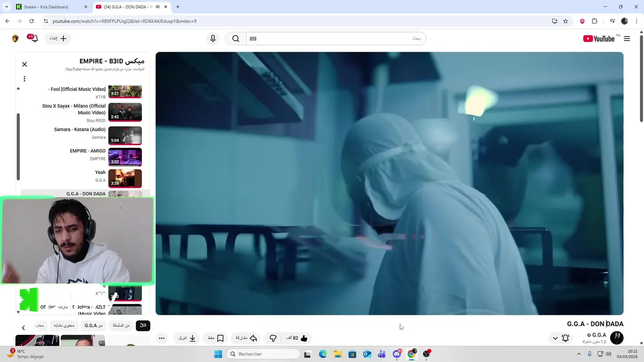
Task: Open OBS Studio from the taskbar
Action: tap(427, 354)
